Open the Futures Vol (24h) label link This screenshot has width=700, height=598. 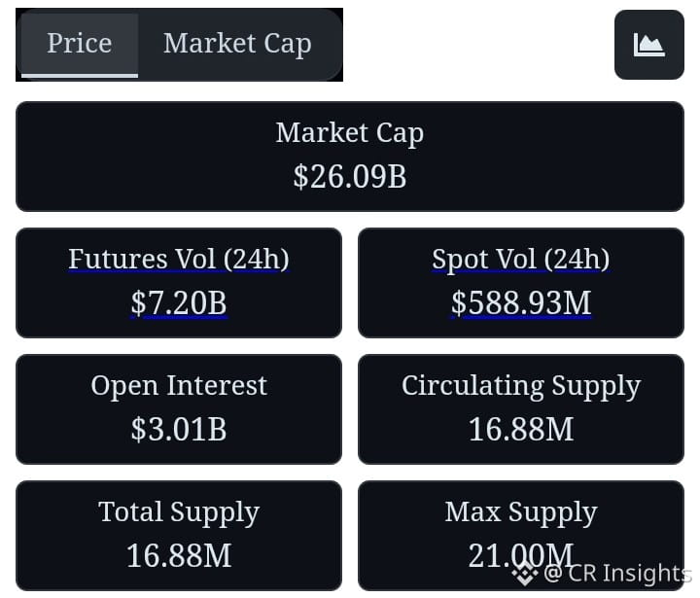179,259
